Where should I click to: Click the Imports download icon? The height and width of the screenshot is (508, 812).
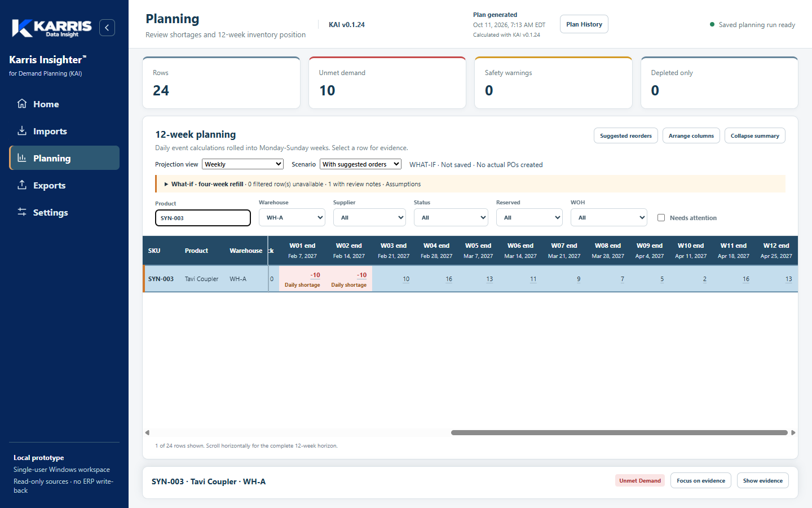22,131
